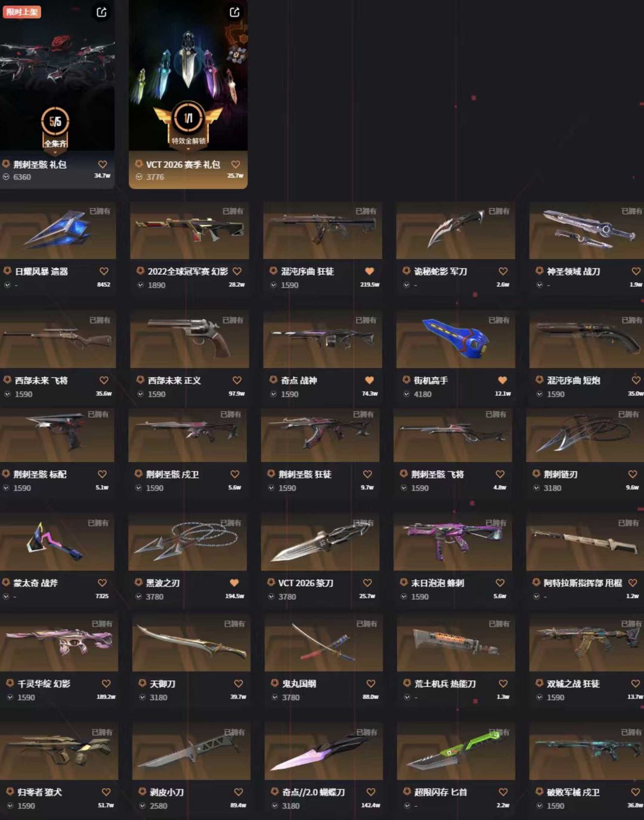Favorite the 荆刺圣骸 礼包 bundle heart

click(x=103, y=165)
